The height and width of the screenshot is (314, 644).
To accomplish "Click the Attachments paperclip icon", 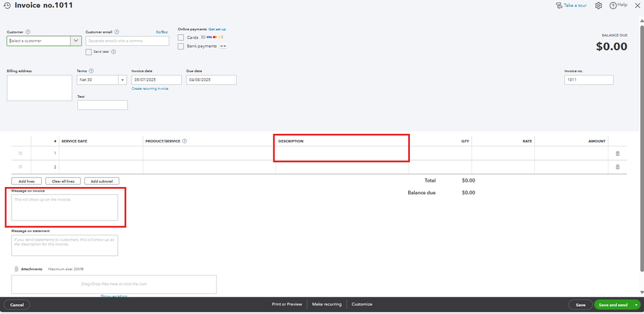I will pyautogui.click(x=16, y=269).
